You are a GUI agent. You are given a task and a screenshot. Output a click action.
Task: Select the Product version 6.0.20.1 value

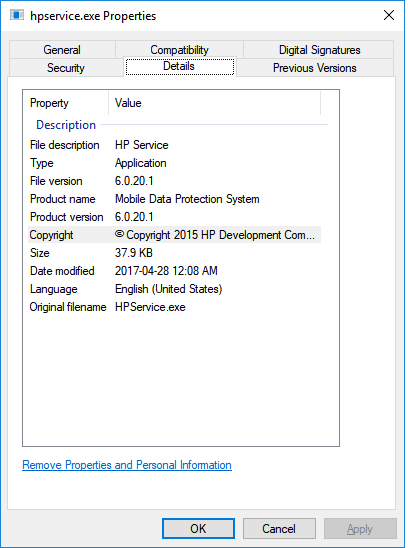[134, 217]
